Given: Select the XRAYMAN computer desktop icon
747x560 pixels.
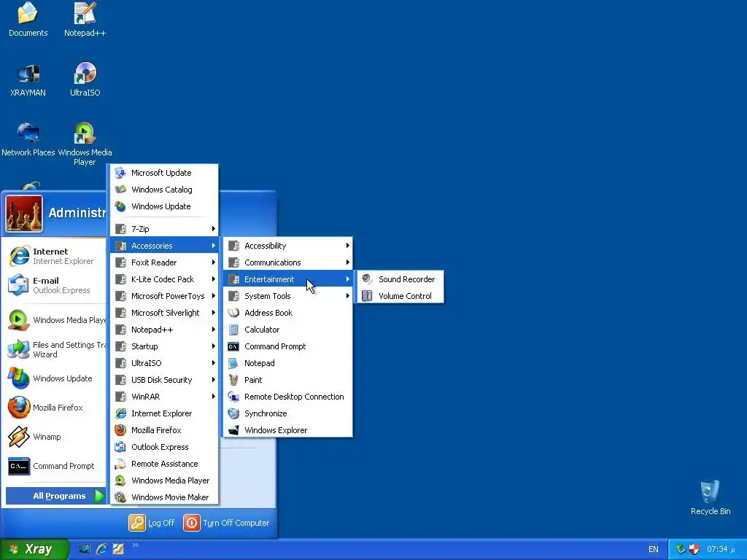Looking at the screenshot, I should 28,79.
